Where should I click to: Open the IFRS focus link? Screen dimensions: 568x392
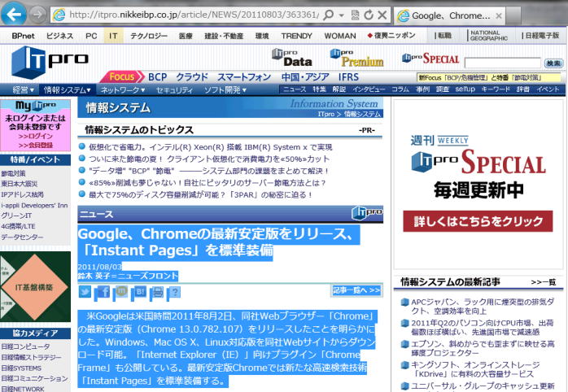pyautogui.click(x=348, y=77)
